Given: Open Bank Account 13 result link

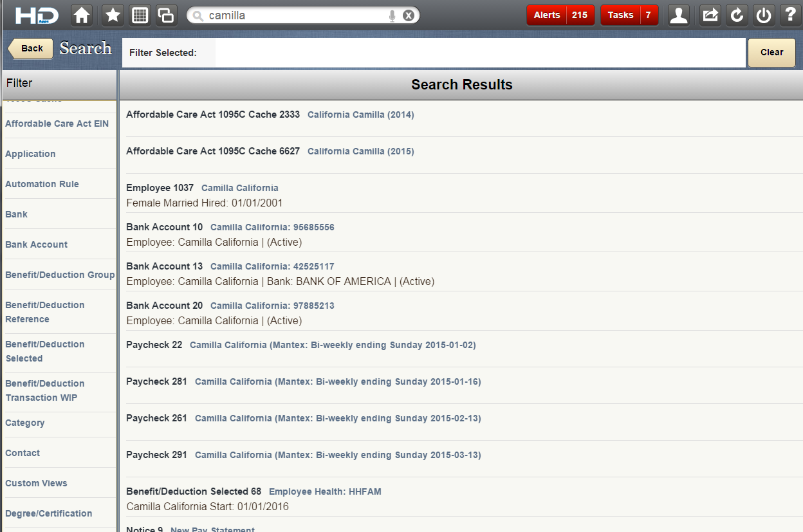Looking at the screenshot, I should coord(272,266).
